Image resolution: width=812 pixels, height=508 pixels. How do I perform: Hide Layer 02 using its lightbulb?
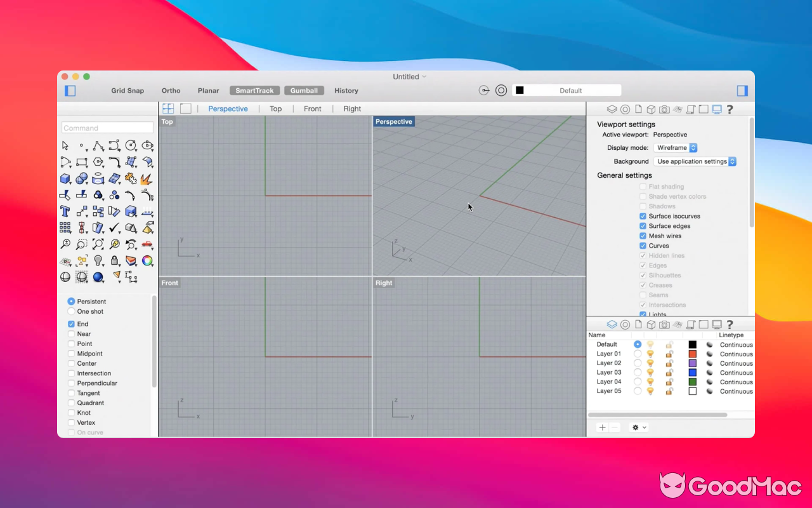[x=650, y=363]
